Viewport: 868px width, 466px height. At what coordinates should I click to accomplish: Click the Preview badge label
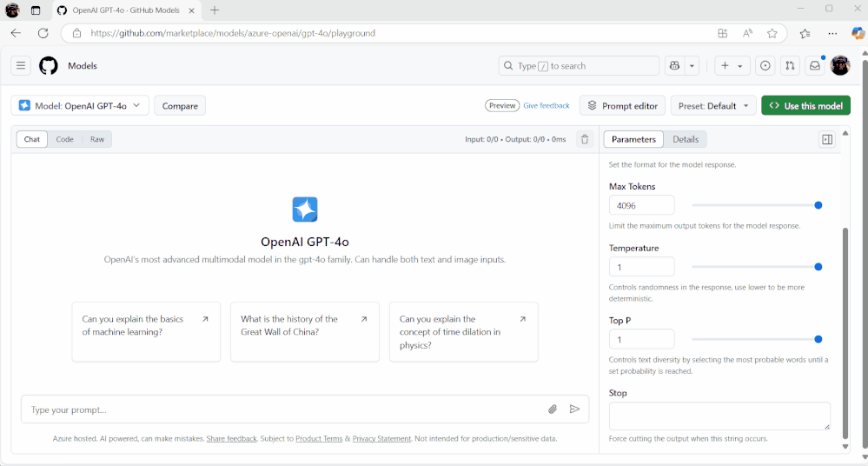[x=502, y=106]
